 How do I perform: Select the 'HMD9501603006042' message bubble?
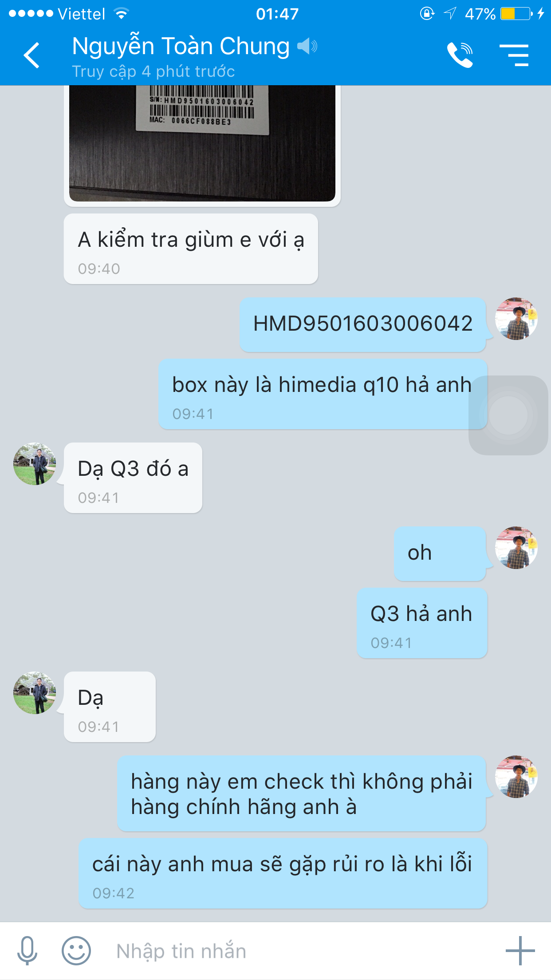point(363,324)
